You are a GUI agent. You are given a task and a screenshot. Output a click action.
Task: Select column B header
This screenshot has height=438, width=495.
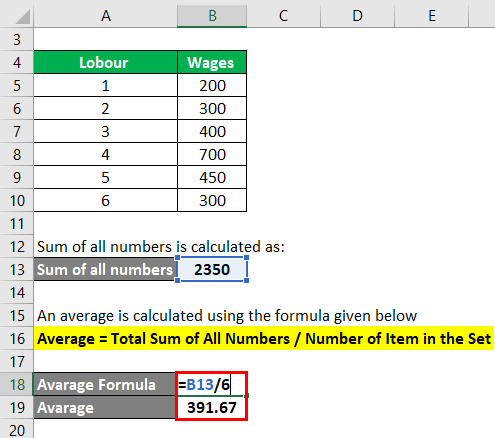pyautogui.click(x=212, y=16)
